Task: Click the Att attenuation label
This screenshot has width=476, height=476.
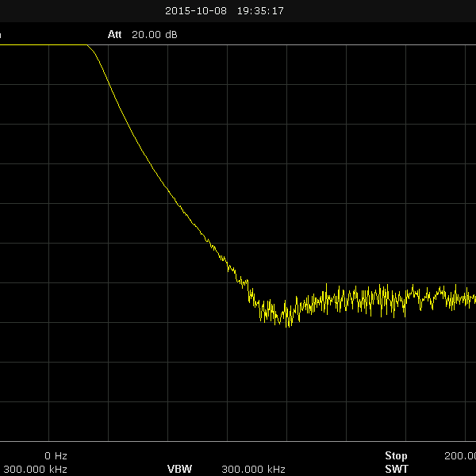Action: tap(115, 35)
